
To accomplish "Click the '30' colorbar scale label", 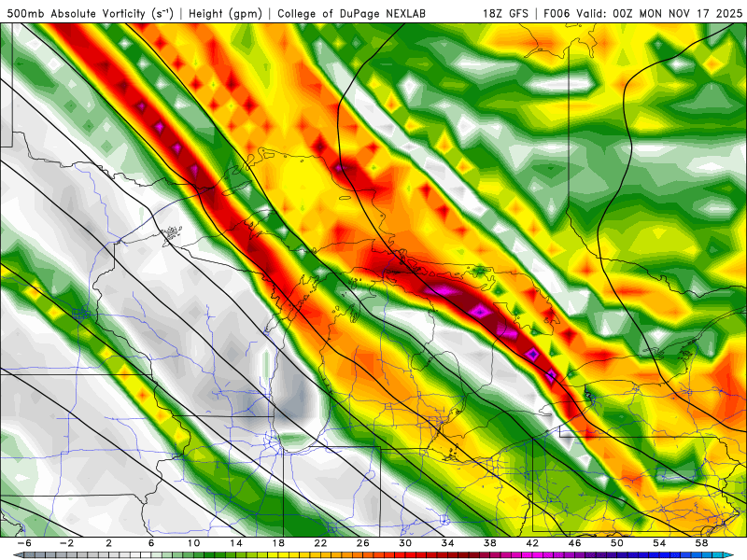I will click(x=405, y=543).
